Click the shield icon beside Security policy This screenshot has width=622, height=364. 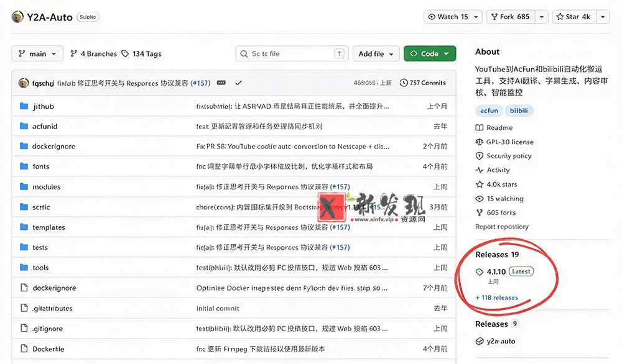coord(479,156)
